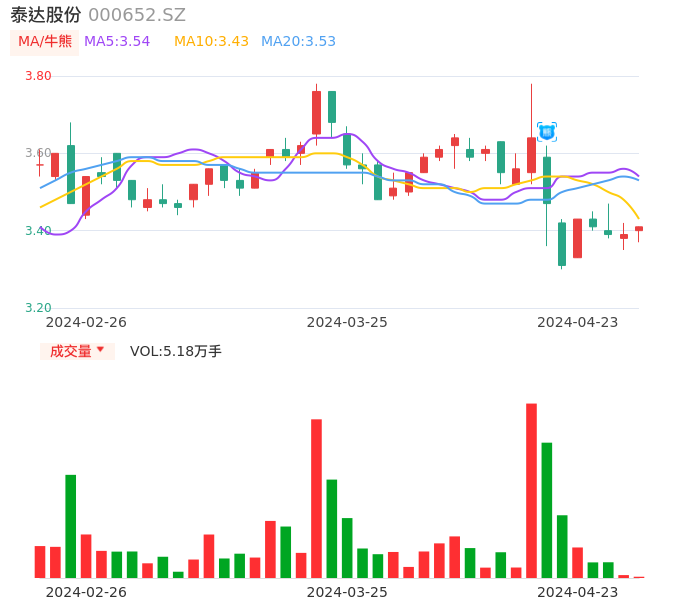686x606 pixels.
Task: Click the 2024-04-23 date label under volume chart
Action: pyautogui.click(x=578, y=592)
